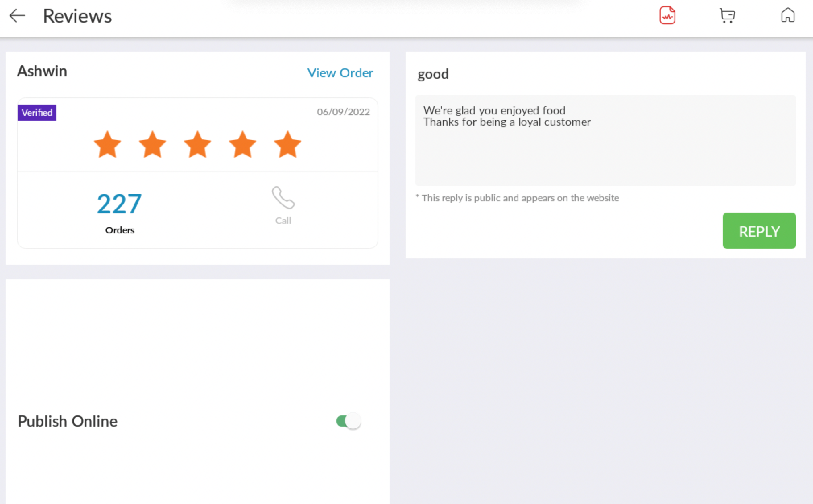Go to the home screen icon
The image size is (813, 504).
(x=788, y=16)
